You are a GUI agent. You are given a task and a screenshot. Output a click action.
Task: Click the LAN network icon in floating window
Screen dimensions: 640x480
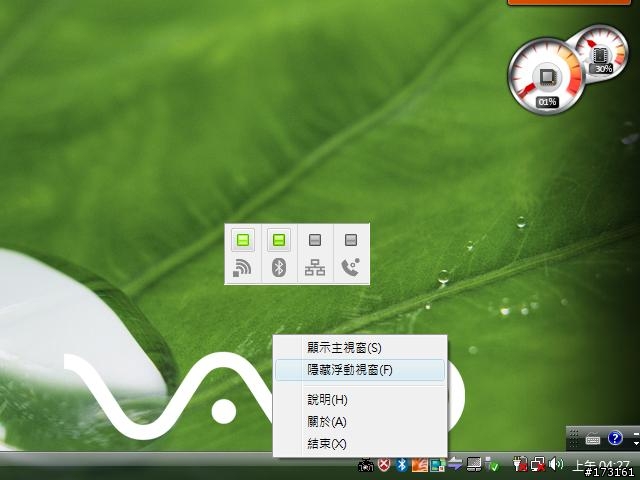[315, 268]
